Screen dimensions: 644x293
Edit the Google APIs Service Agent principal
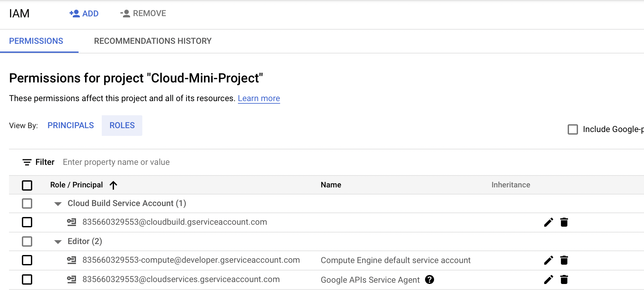[x=549, y=279]
